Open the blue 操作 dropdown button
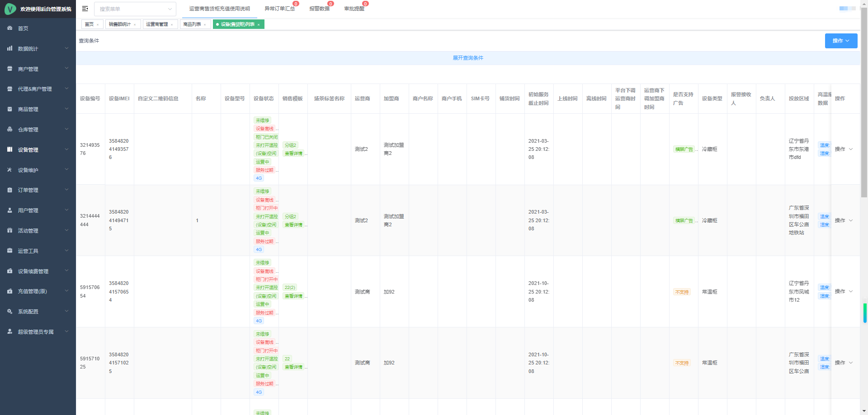 pyautogui.click(x=841, y=41)
